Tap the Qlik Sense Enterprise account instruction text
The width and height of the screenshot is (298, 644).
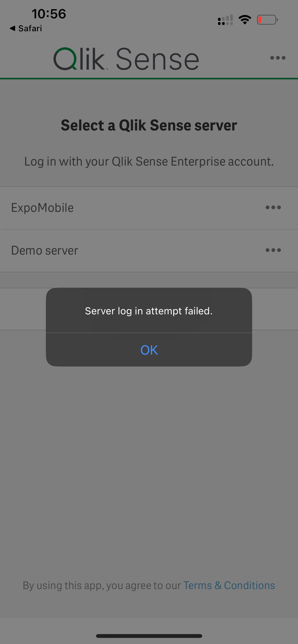[149, 162]
